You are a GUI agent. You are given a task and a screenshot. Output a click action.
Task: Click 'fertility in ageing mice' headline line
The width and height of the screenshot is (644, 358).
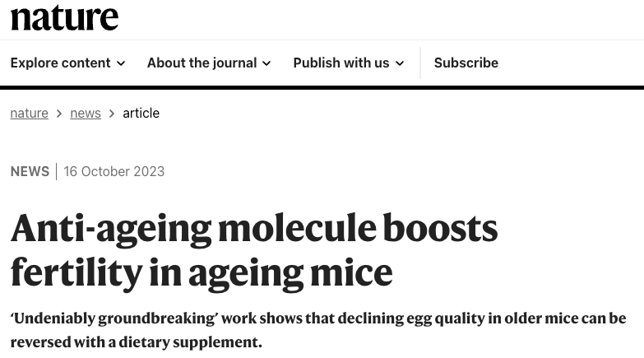pyautogui.click(x=202, y=272)
